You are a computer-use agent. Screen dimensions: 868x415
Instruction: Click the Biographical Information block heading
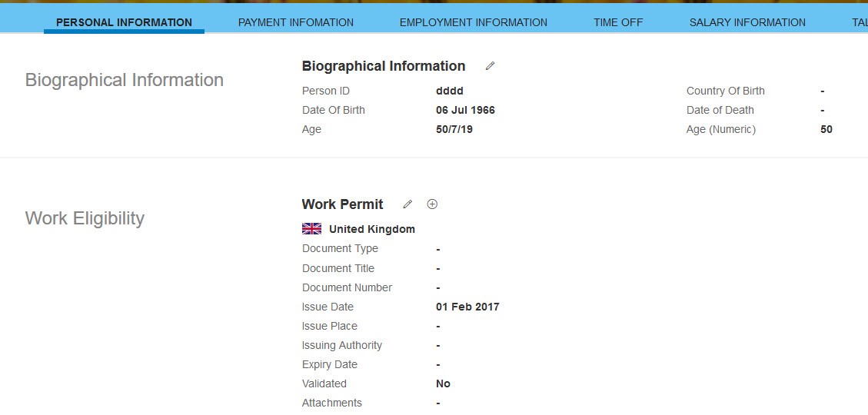384,66
